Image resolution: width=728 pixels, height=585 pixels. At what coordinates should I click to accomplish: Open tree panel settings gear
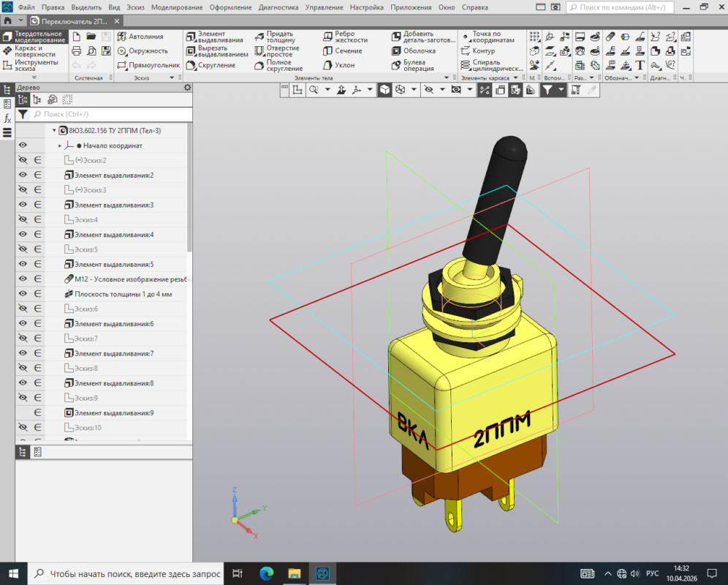187,87
